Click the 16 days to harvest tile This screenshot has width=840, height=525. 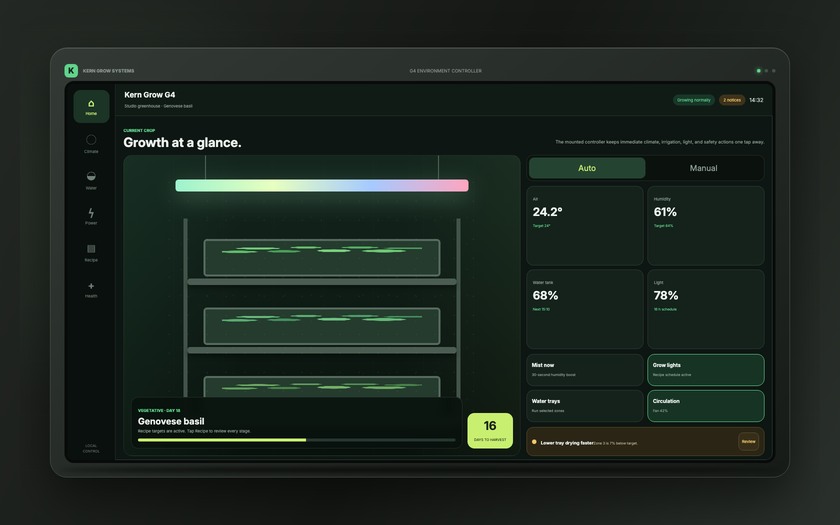(x=490, y=430)
